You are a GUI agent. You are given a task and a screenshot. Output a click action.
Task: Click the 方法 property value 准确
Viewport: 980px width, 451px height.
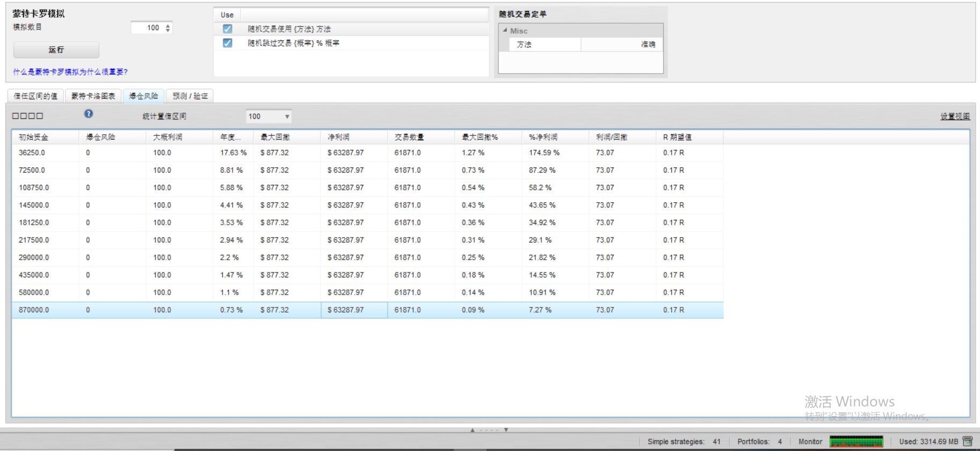point(622,45)
